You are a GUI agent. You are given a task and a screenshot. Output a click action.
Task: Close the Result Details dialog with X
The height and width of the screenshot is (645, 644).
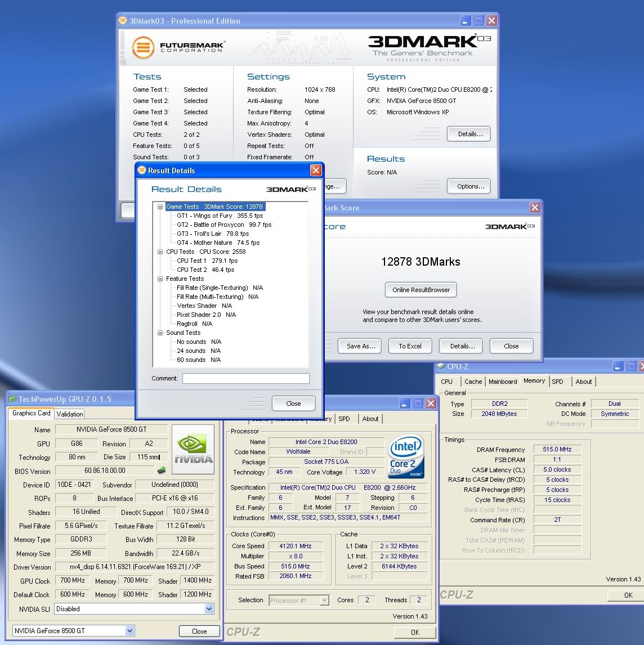[x=316, y=170]
